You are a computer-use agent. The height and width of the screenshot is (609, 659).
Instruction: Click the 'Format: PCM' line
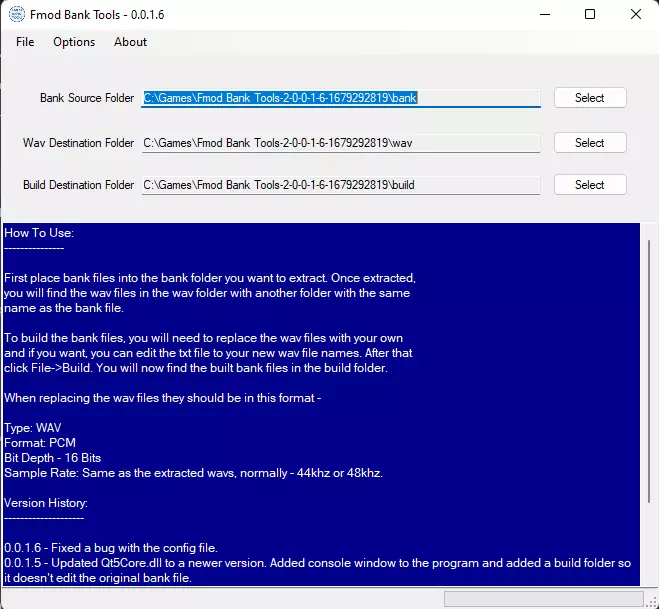click(x=40, y=443)
